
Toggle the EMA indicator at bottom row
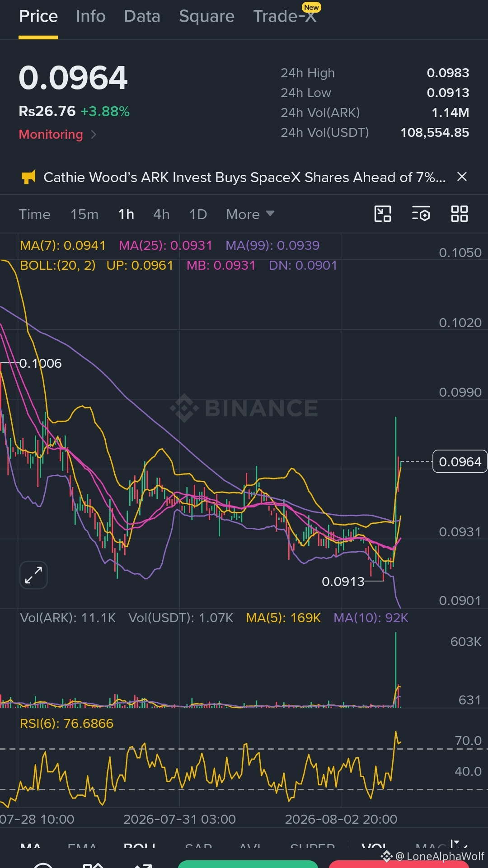pos(82,846)
